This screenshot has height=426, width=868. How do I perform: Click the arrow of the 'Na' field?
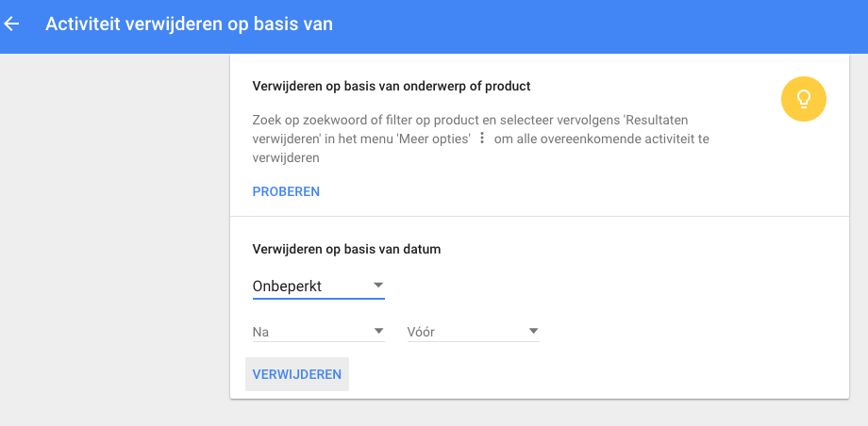378,331
